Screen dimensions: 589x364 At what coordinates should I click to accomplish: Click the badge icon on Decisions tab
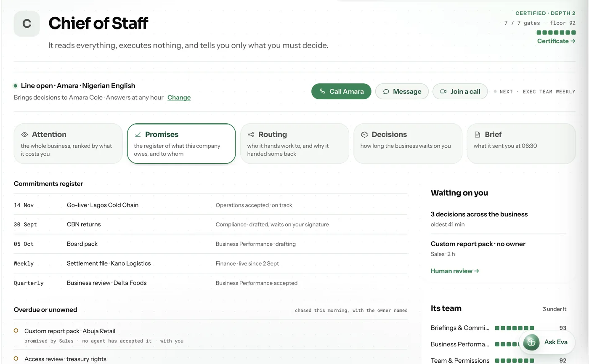[364, 135]
